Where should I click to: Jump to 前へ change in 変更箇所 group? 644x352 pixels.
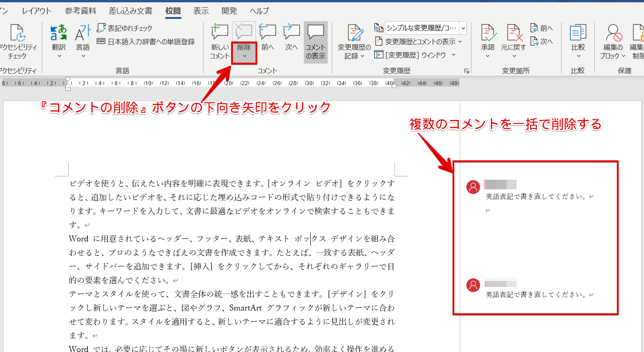tap(541, 29)
